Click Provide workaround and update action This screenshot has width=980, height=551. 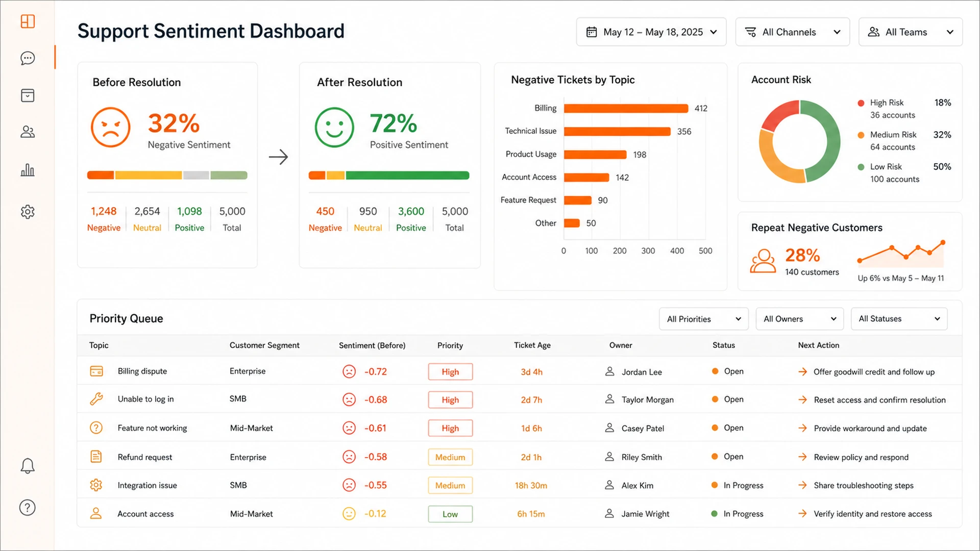pyautogui.click(x=870, y=429)
